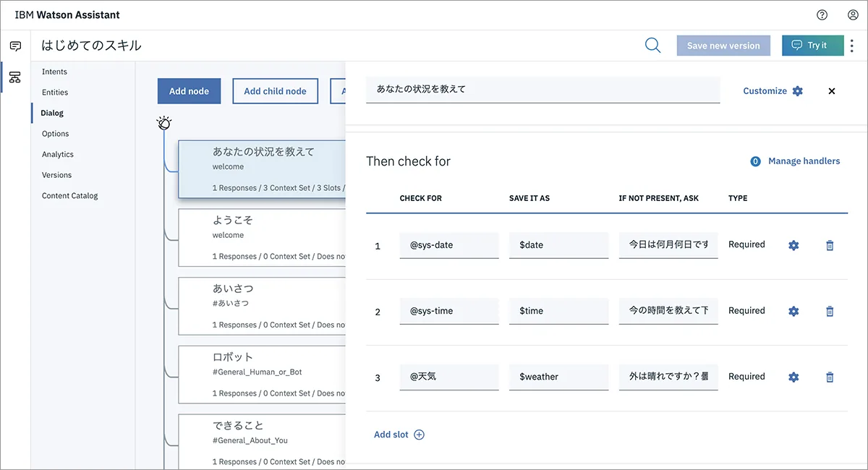Edit the @sys-date check for field

[449, 245]
